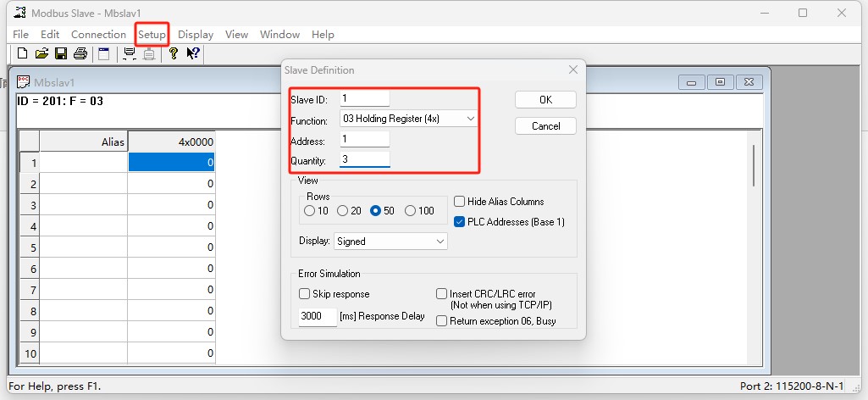
Task: Close the Mbslav1 child window
Action: click(749, 82)
